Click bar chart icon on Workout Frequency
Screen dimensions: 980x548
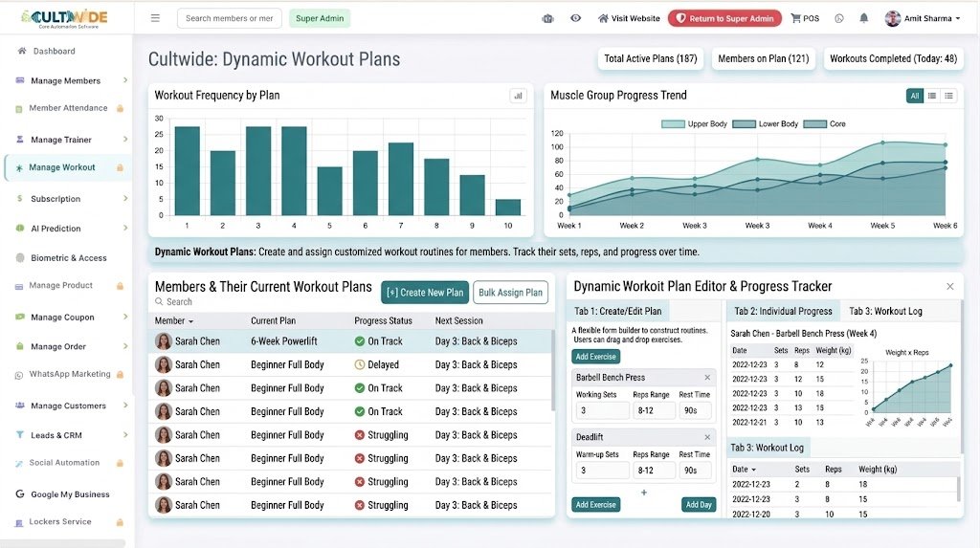518,96
